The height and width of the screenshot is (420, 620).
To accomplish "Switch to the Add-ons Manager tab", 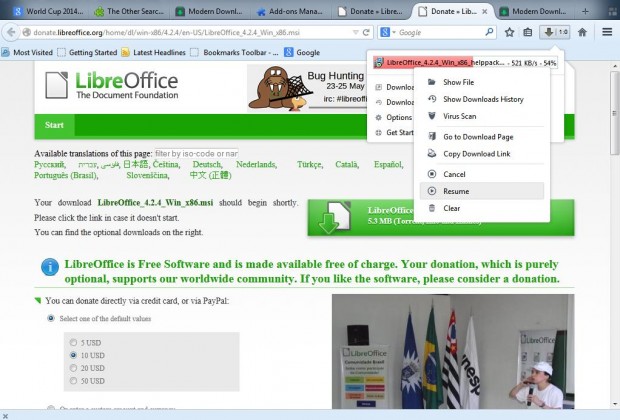I will point(291,11).
